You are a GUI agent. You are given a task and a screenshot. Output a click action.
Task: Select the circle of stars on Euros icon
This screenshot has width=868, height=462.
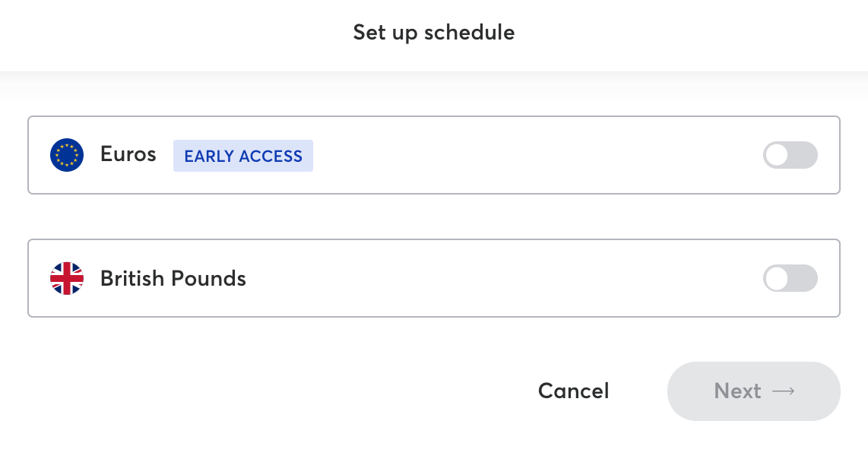point(67,155)
